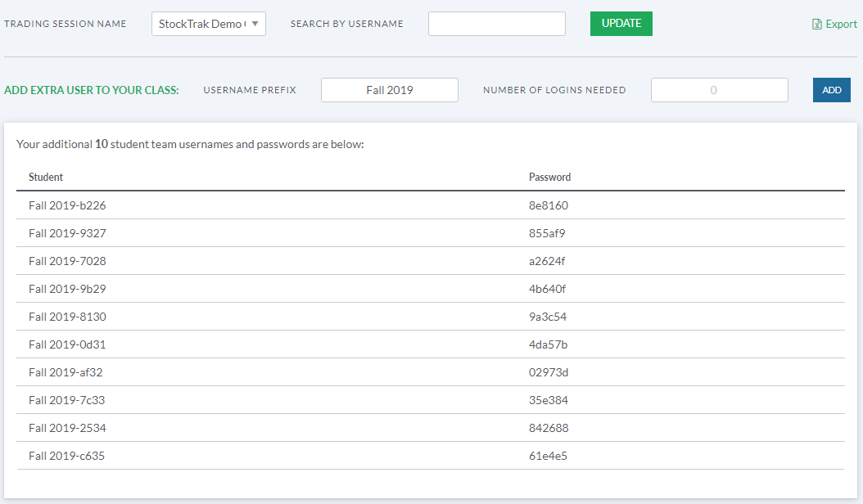Screen dimensions: 863x504
Task: Click the password 4b640f
Action: (x=547, y=289)
